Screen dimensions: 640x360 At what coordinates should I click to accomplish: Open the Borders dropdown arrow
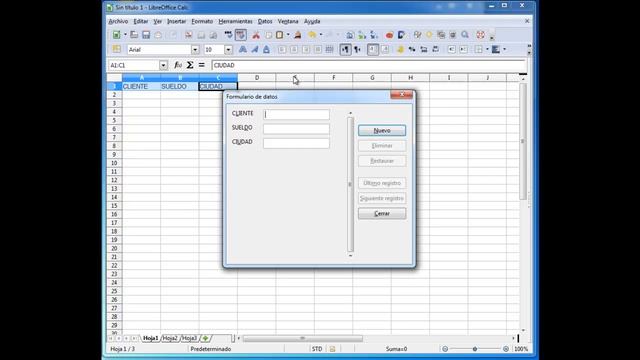coord(487,49)
